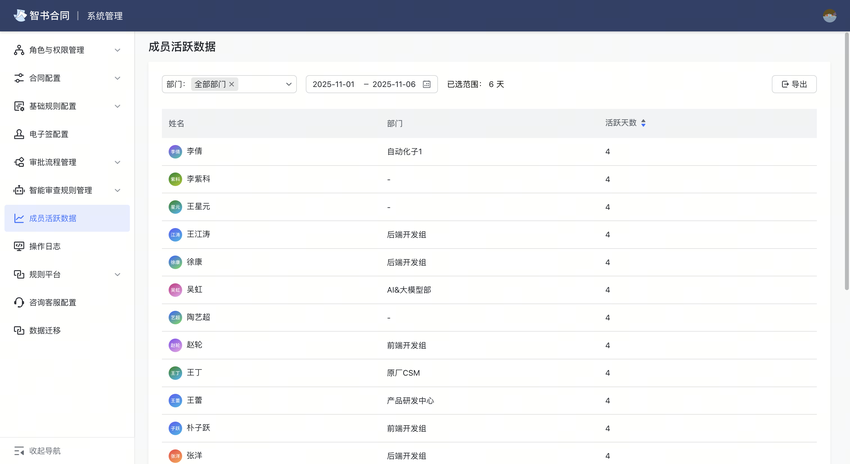Click the 基础规则配置 icon

19,106
